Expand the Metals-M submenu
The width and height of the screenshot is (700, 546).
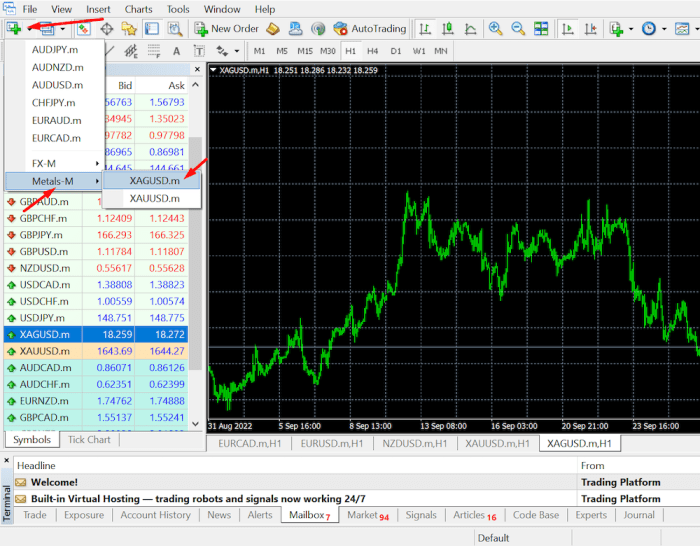(x=54, y=181)
